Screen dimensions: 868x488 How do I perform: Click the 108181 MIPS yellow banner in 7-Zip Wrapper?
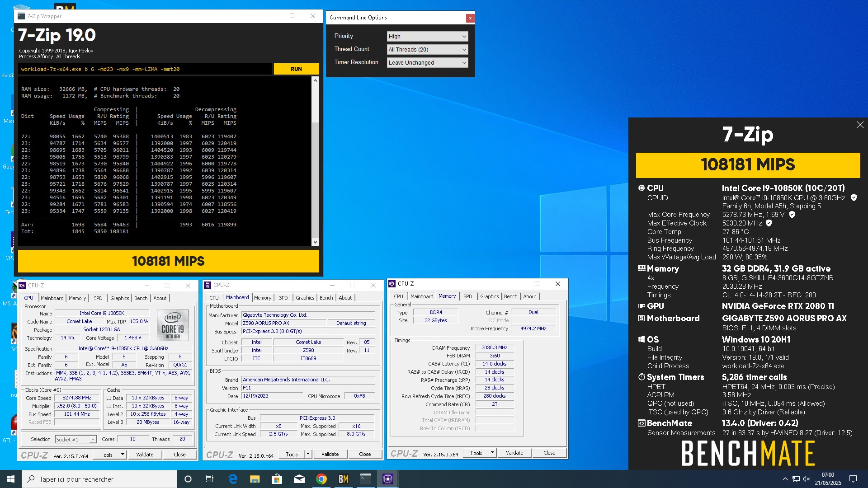click(168, 261)
